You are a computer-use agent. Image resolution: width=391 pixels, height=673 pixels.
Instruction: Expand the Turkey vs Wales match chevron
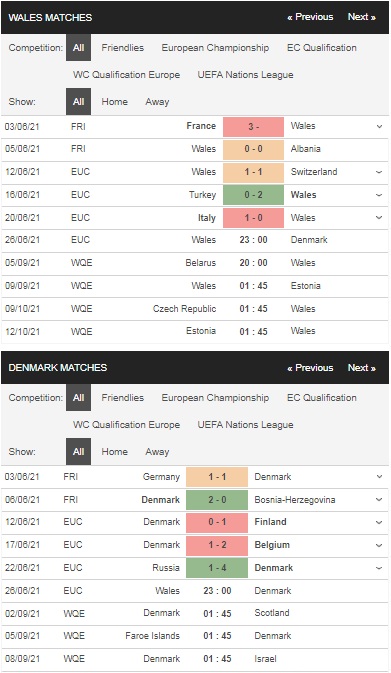[379, 195]
